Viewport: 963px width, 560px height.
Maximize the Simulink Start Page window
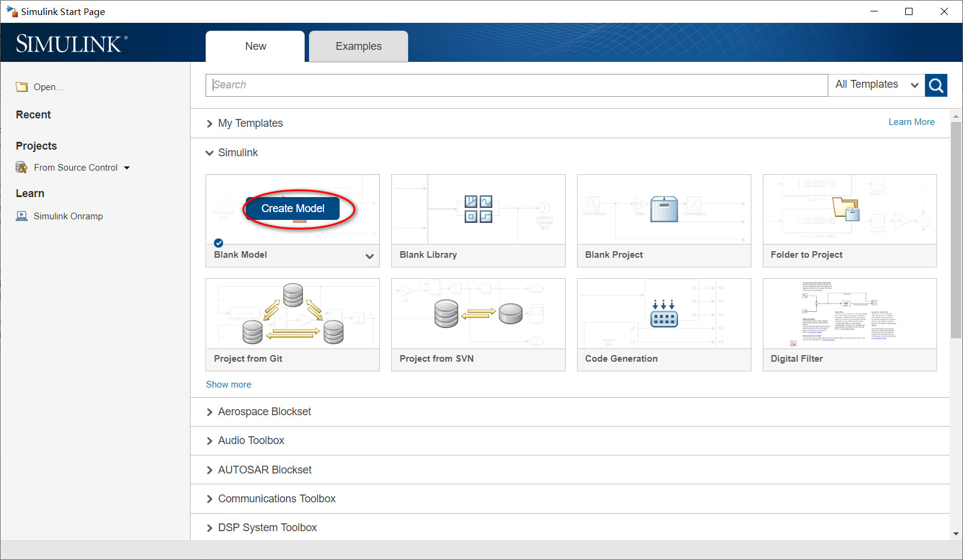[x=909, y=11]
